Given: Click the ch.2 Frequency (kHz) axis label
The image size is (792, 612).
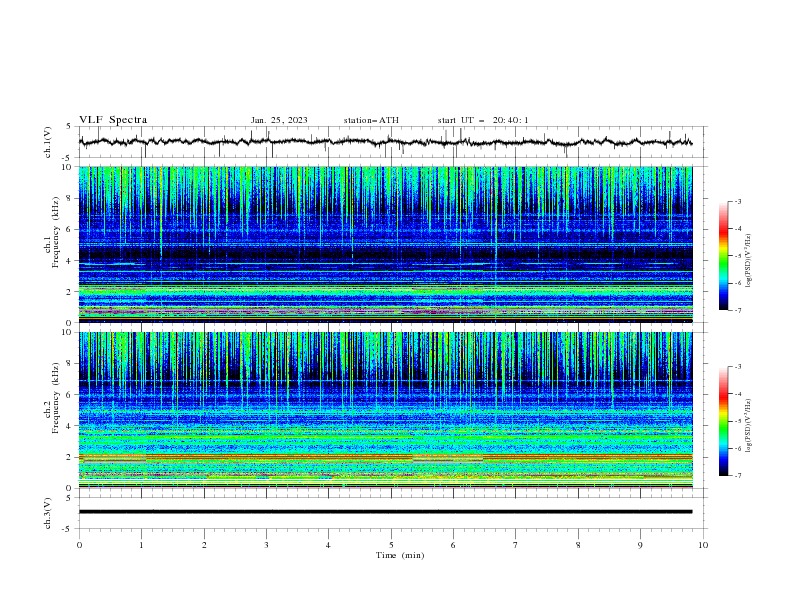Looking at the screenshot, I should pos(52,398).
